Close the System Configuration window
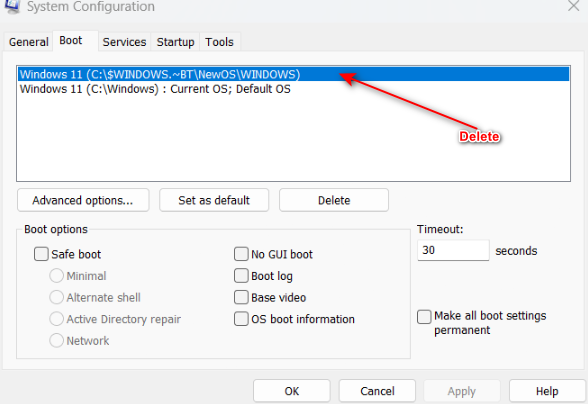 (573, 6)
